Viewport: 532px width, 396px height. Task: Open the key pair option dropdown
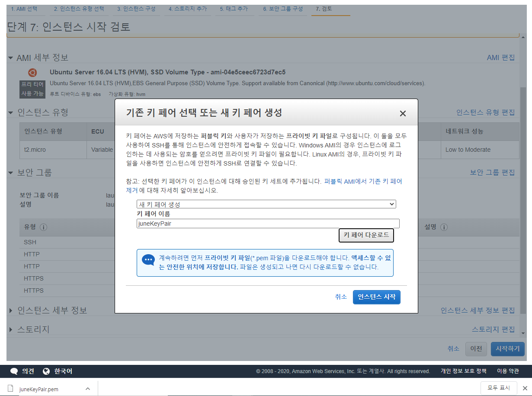click(x=266, y=204)
